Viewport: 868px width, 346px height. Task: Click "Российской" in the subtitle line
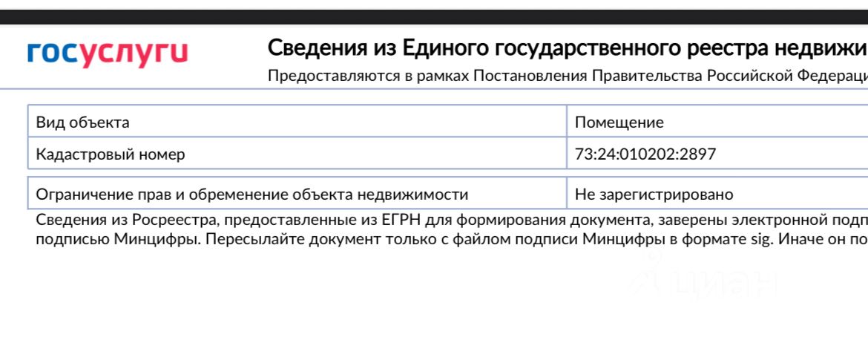tap(749, 76)
